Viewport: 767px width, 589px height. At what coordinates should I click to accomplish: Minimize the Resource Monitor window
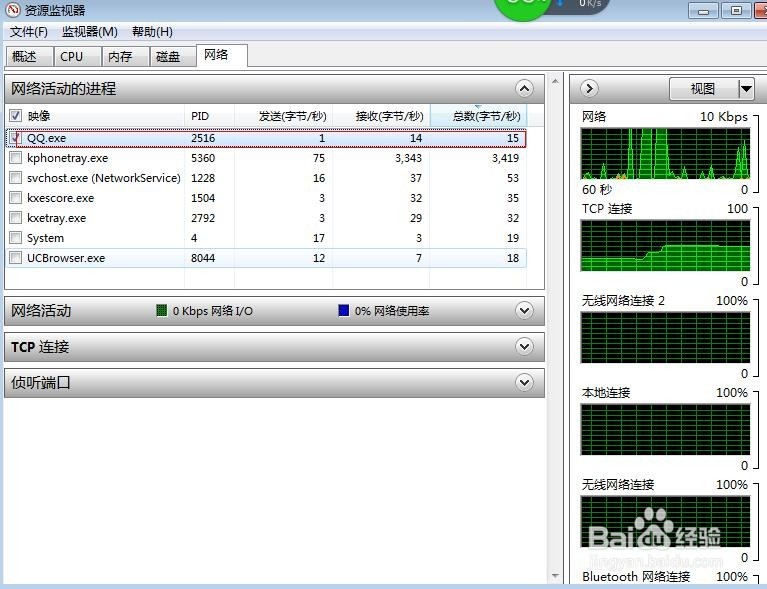pyautogui.click(x=703, y=11)
